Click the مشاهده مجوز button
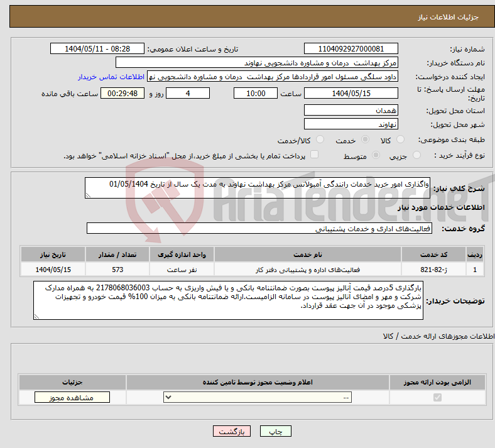 click(72, 397)
